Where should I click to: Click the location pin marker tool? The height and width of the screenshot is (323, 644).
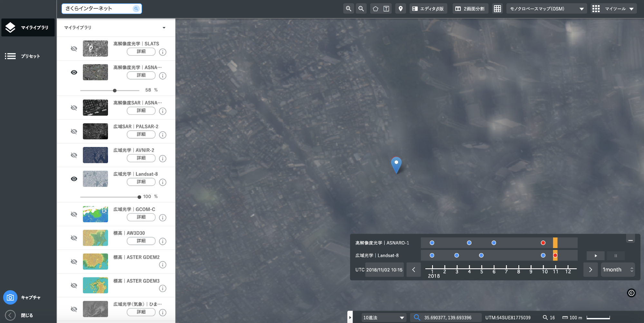[x=400, y=9]
